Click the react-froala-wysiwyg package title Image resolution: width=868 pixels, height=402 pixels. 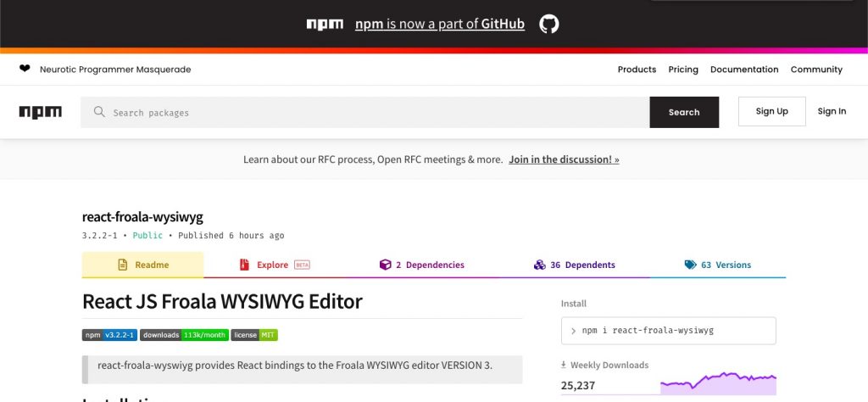[142, 217]
